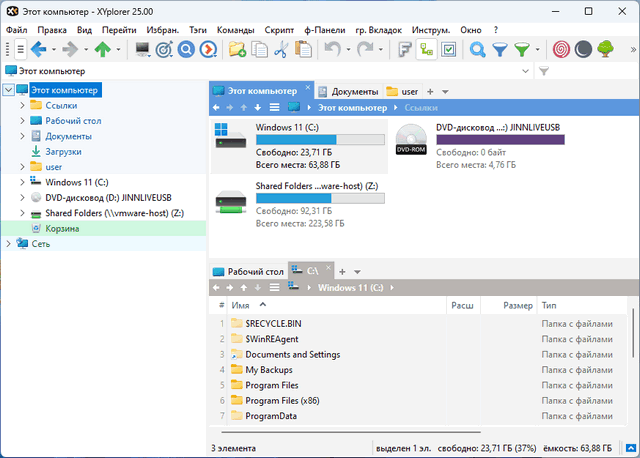Image resolution: width=640 pixels, height=458 pixels.
Task: Toggle the checkbox selection toolbar button
Action: pos(449,49)
